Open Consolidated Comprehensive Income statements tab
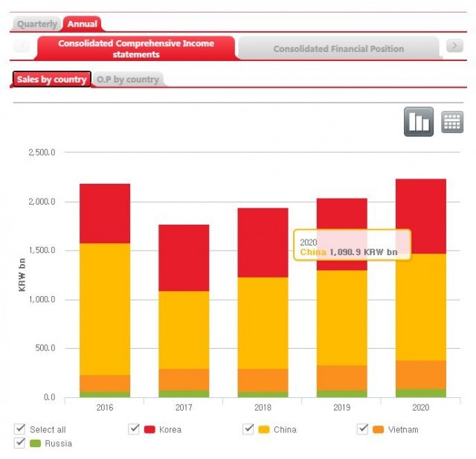This screenshot has height=459, width=476. coord(135,48)
